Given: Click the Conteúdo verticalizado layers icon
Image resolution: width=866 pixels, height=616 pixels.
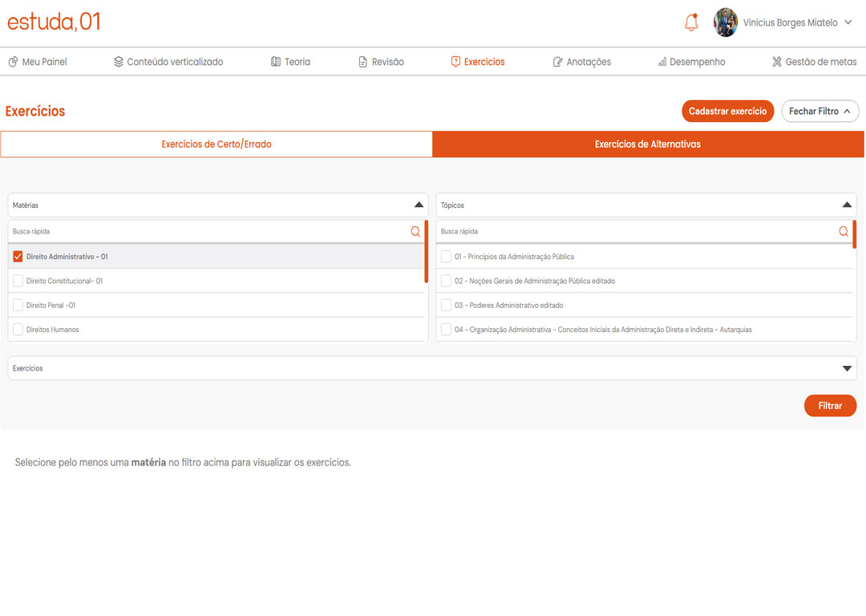Looking at the screenshot, I should tap(119, 62).
